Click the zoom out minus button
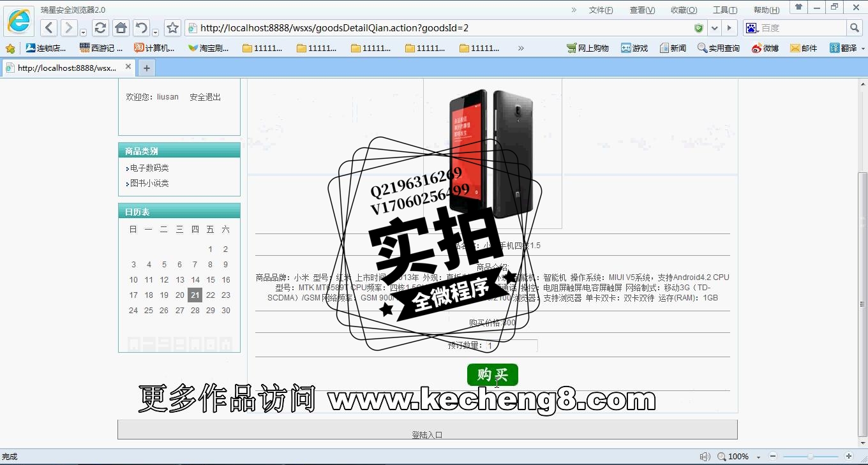This screenshot has width=868, height=465. [x=772, y=456]
